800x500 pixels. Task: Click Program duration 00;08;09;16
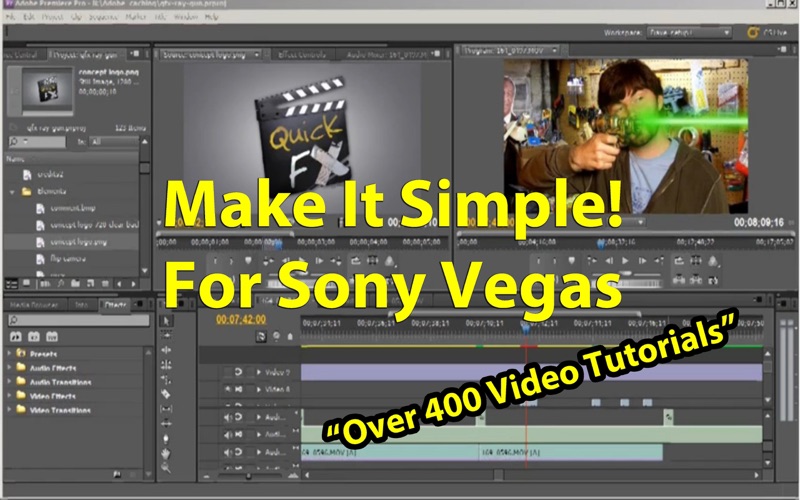click(x=759, y=222)
